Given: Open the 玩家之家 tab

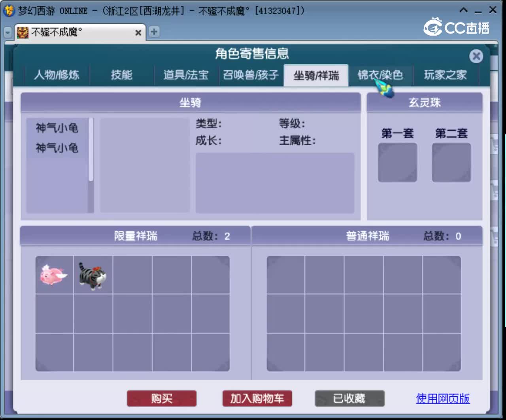Looking at the screenshot, I should tap(445, 75).
